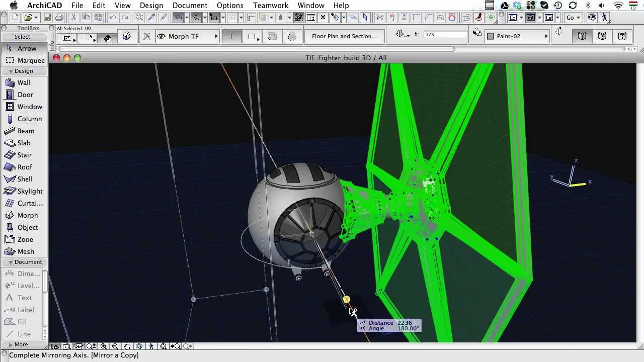Click the pick-up parameters eyedropper icon
644x362 pixels.
click(x=151, y=17)
